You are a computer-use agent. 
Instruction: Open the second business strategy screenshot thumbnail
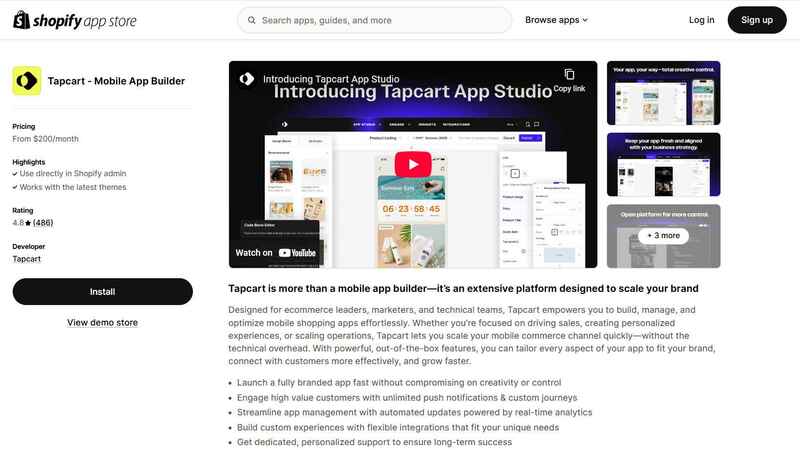coord(663,164)
